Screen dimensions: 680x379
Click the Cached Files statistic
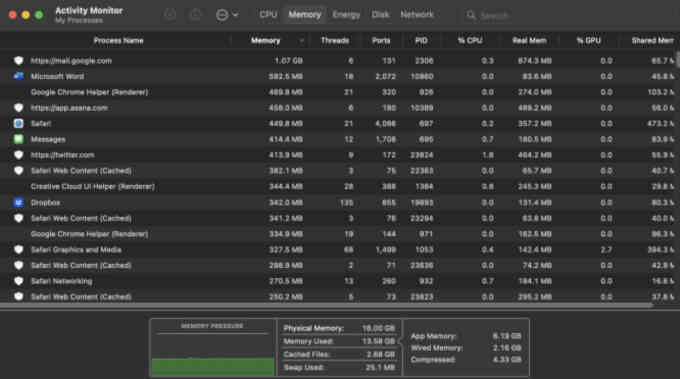point(339,354)
